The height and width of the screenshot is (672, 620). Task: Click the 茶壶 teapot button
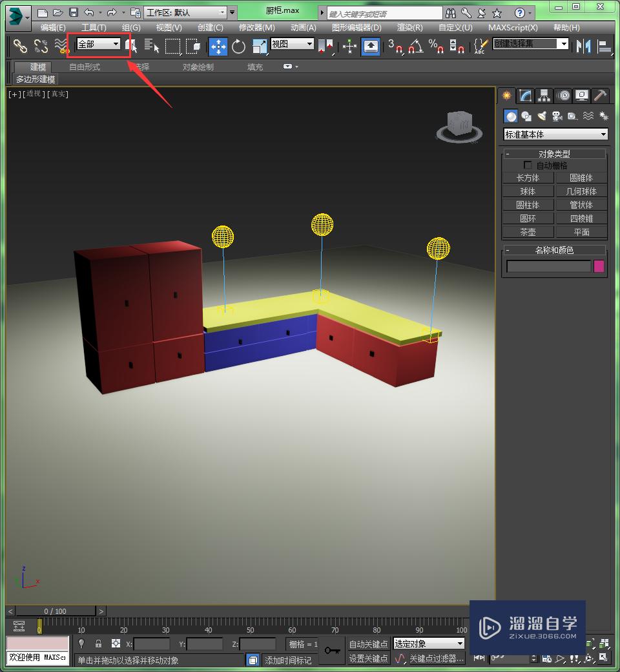528,232
